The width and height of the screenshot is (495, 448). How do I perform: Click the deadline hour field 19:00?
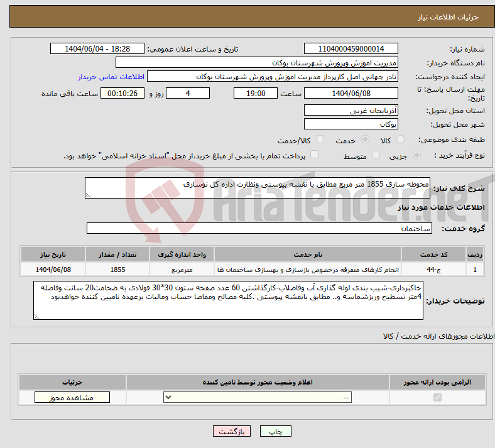point(256,93)
